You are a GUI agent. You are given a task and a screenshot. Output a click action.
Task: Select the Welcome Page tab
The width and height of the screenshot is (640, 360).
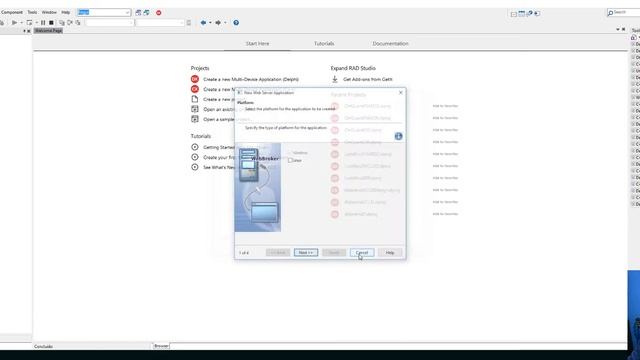[48, 31]
